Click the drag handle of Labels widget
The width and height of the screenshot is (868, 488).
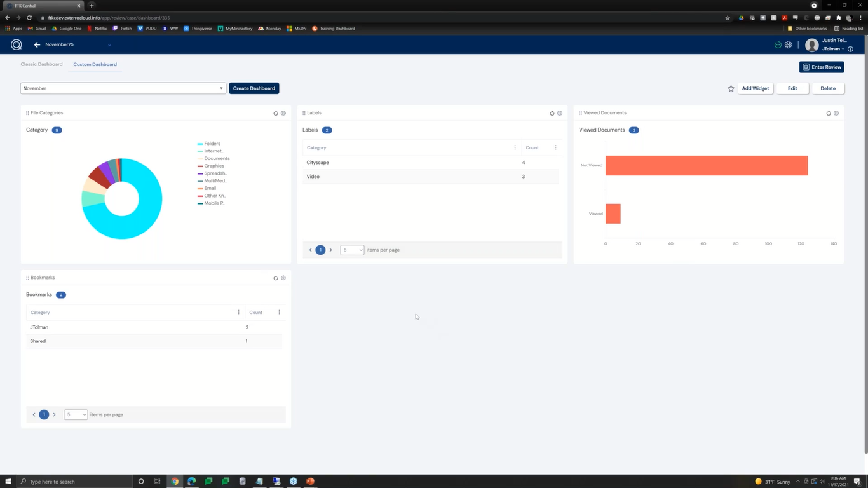(x=304, y=113)
